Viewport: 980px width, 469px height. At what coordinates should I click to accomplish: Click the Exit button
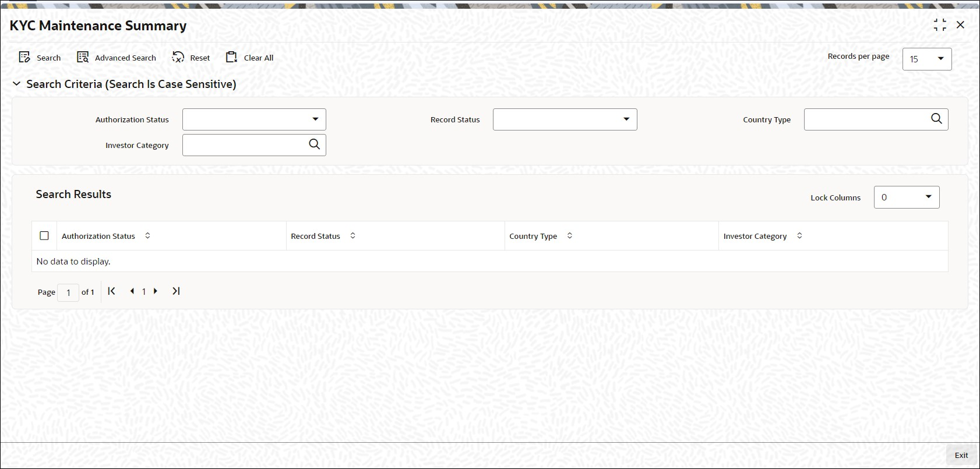pyautogui.click(x=961, y=455)
